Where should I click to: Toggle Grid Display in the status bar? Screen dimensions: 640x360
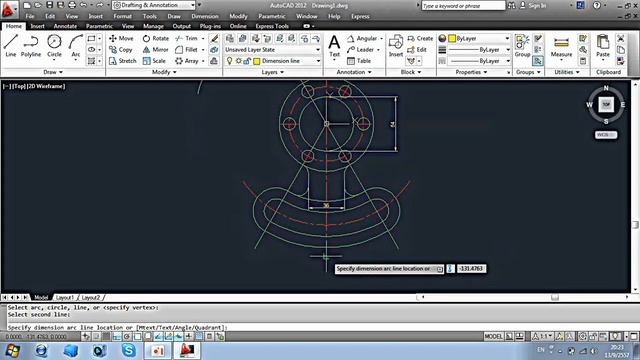(x=106, y=336)
